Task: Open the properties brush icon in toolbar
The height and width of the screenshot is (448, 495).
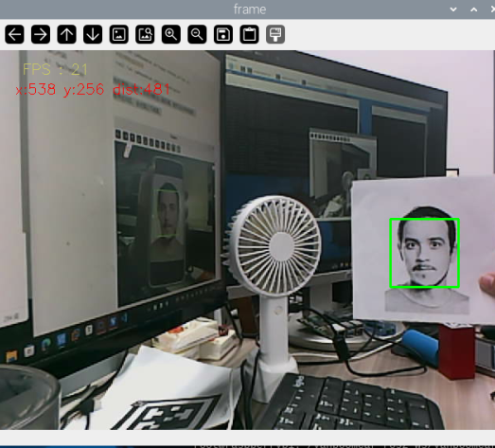Action: [275, 34]
